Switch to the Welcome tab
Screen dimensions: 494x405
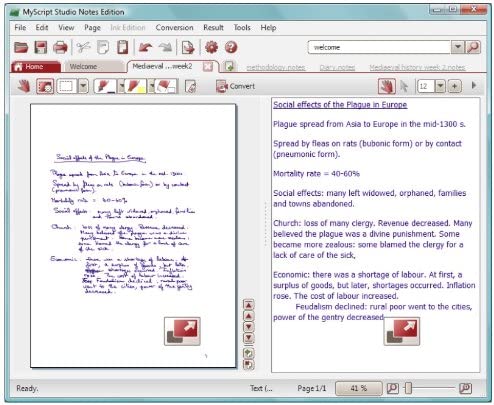[x=94, y=67]
